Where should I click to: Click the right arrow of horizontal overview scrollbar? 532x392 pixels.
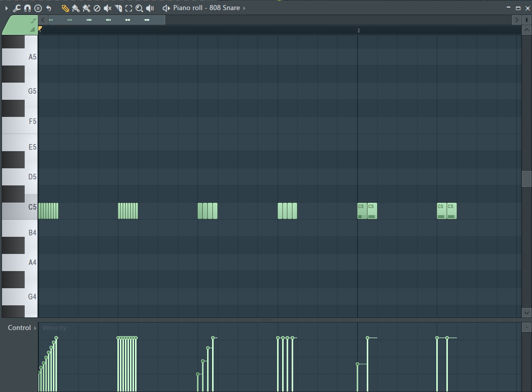[x=516, y=20]
